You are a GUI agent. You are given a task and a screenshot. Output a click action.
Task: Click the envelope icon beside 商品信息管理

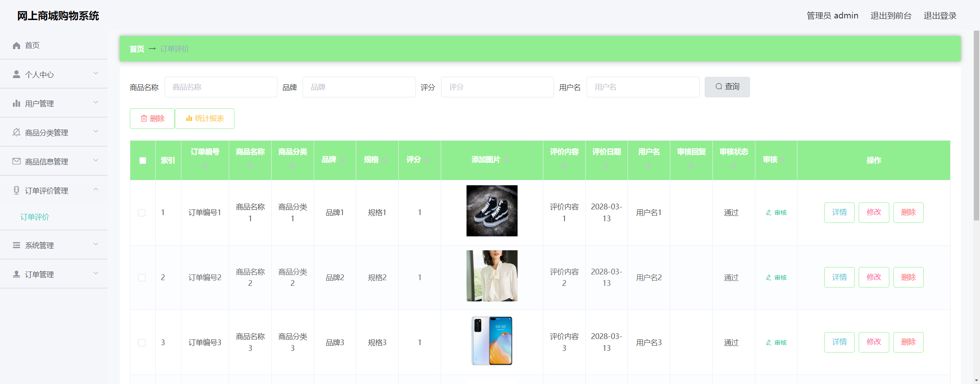point(16,161)
